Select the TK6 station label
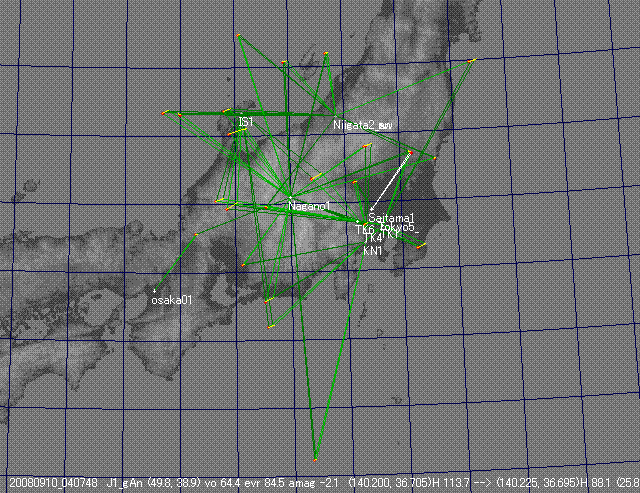 [365, 229]
